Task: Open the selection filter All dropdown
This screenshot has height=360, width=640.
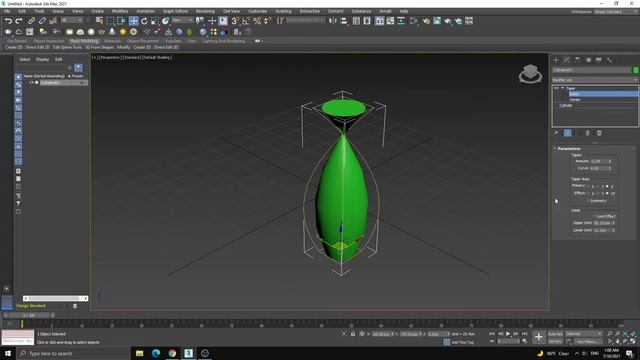Action: [x=72, y=20]
